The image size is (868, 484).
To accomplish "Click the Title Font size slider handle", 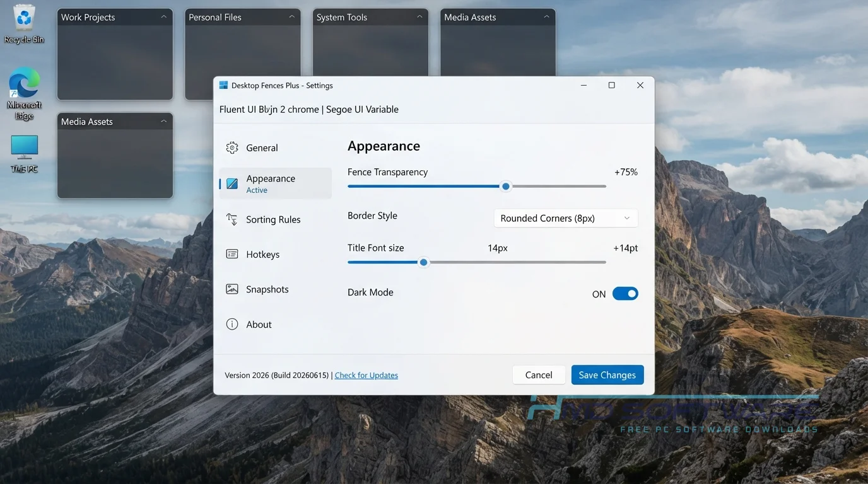I will coord(424,262).
